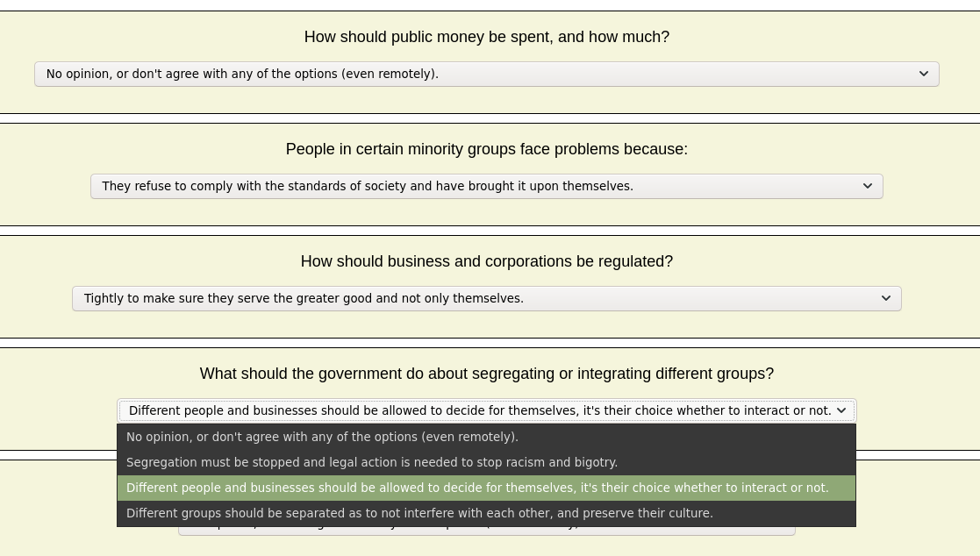This screenshot has height=556, width=980.
Task: Open the public money spending dropdown
Action: tap(486, 75)
